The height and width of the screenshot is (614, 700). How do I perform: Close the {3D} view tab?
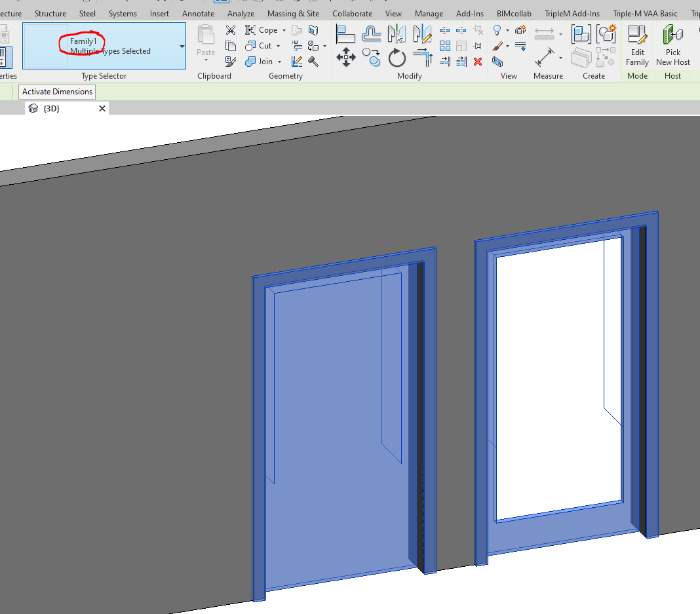point(102,108)
